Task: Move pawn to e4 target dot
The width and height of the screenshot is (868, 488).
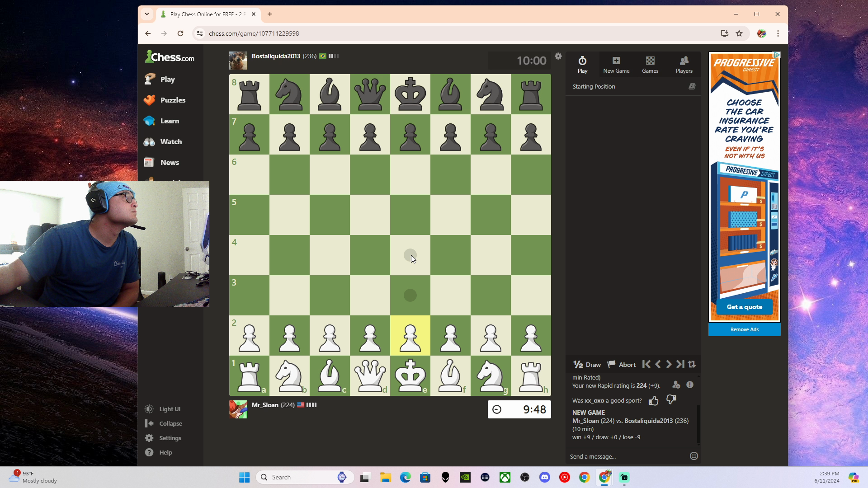Action: 410,255
